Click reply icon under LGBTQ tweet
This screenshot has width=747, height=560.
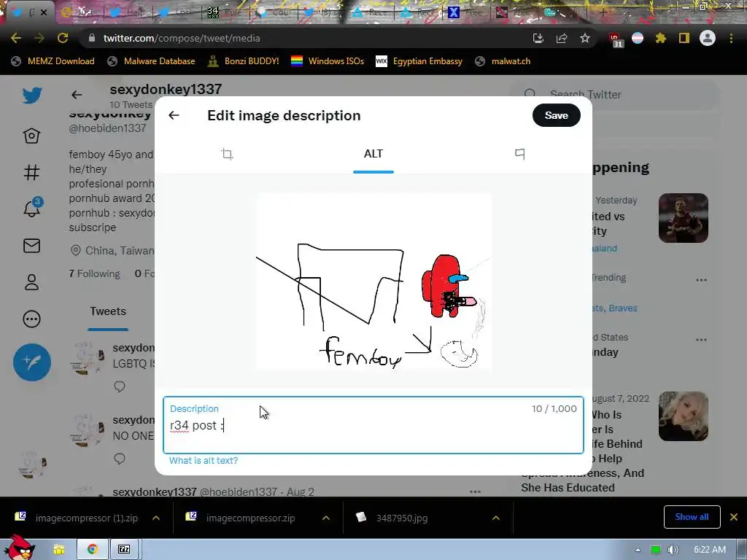[120, 386]
